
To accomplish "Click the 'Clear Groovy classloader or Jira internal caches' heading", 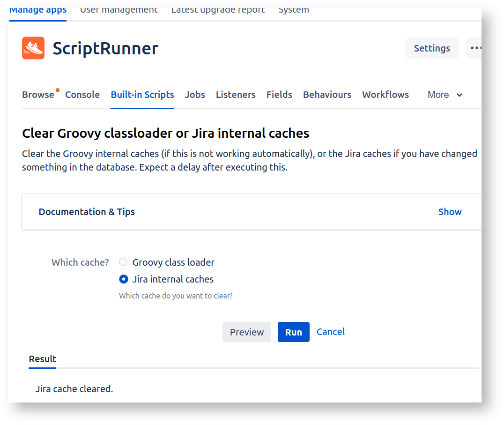I will (165, 134).
